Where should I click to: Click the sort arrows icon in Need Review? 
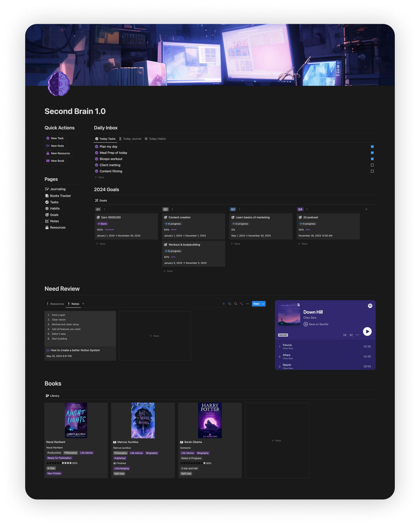pos(230,304)
